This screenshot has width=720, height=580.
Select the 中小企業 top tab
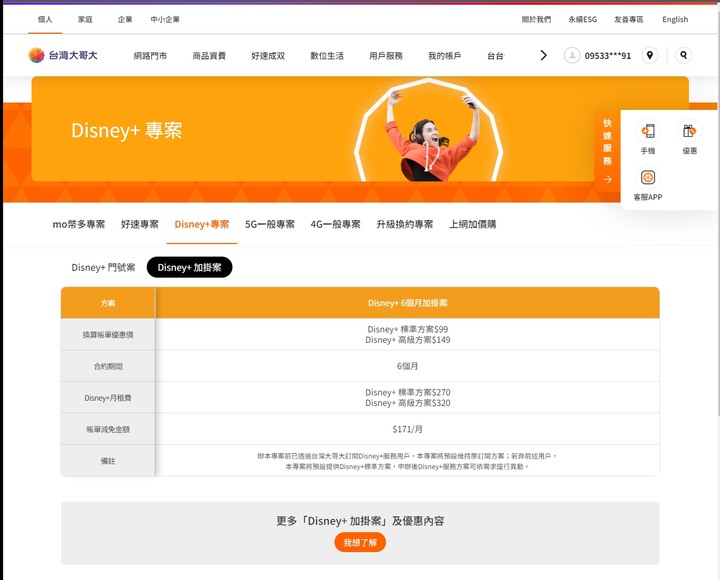tap(165, 19)
